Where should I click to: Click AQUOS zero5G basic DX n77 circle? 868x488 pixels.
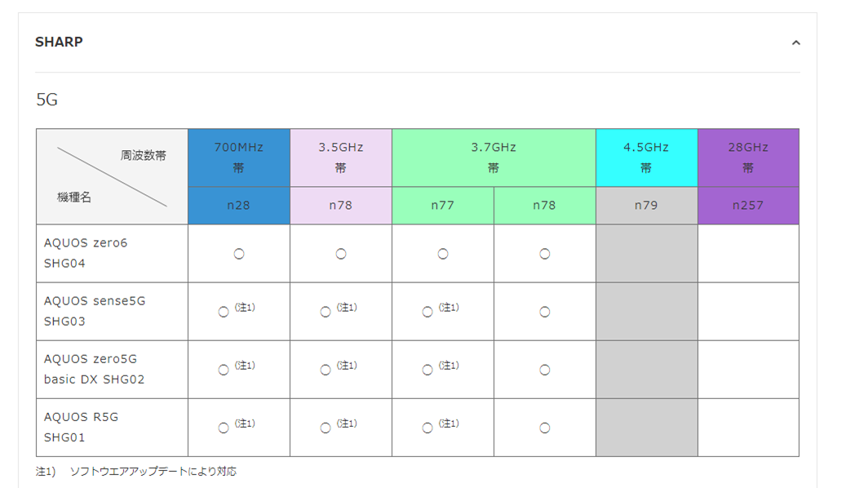(x=427, y=370)
